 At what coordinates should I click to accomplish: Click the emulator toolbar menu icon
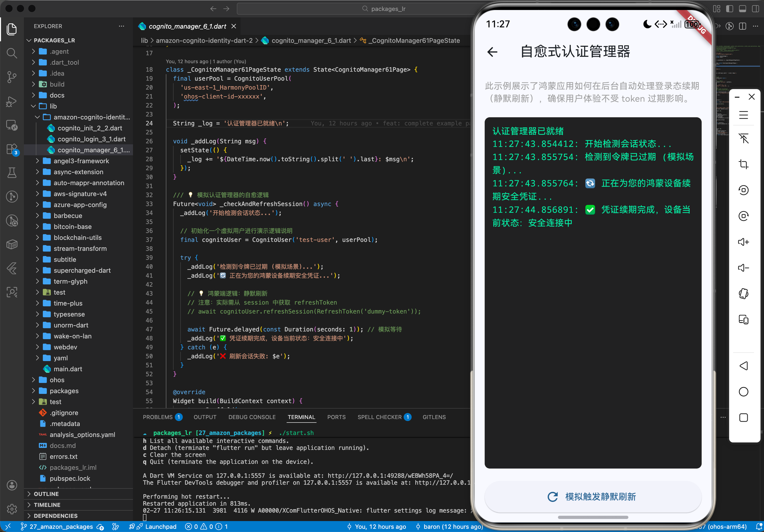(x=743, y=115)
